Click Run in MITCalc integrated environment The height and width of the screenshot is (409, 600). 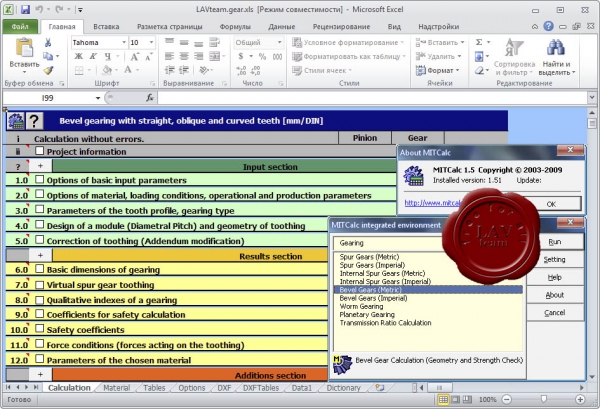pyautogui.click(x=555, y=242)
